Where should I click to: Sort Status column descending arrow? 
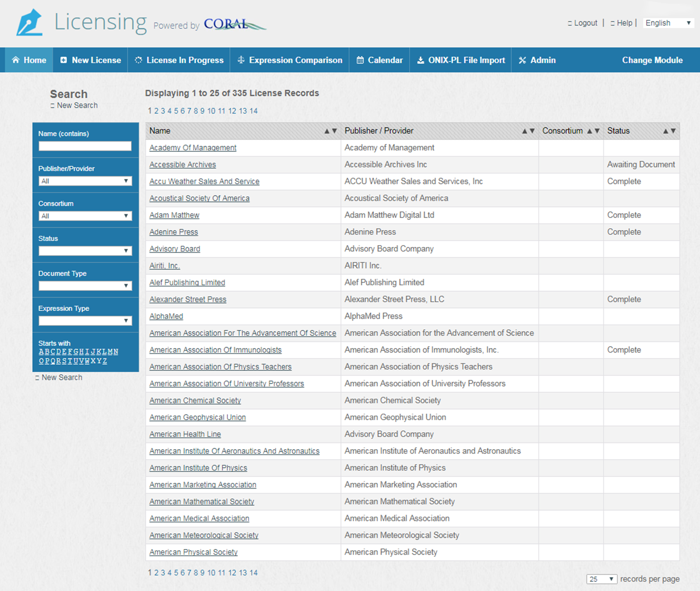(673, 131)
